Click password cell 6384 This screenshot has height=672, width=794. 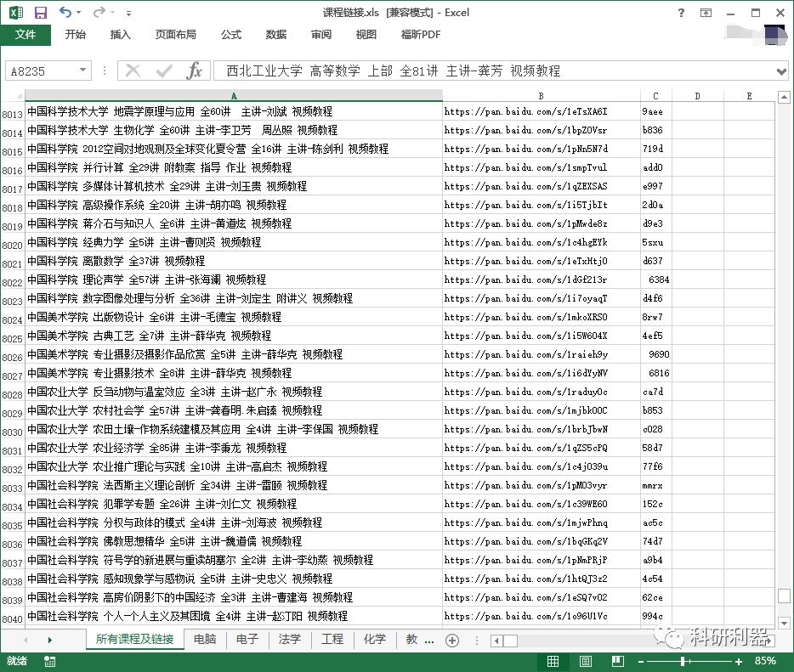pos(655,280)
